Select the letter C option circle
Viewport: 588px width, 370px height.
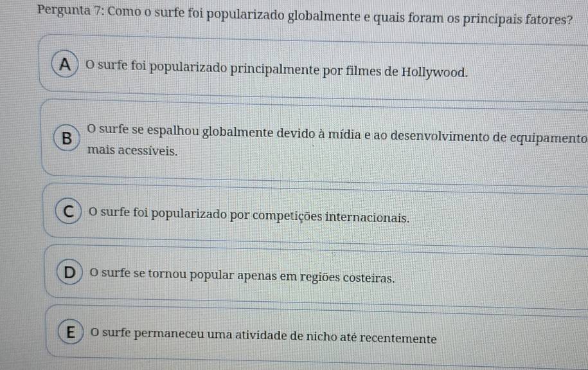pyautogui.click(x=67, y=214)
